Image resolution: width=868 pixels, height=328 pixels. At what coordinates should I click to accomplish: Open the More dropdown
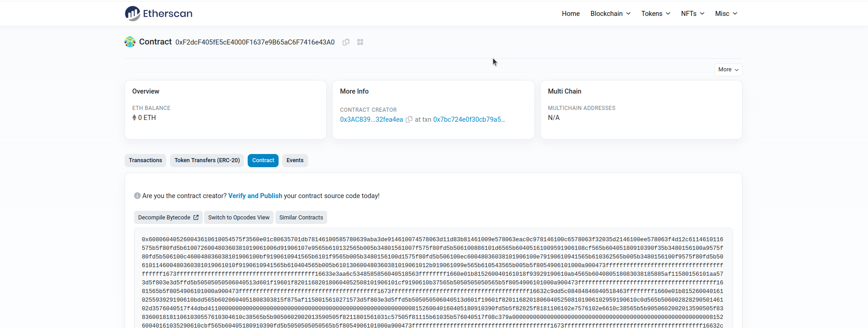pos(728,70)
